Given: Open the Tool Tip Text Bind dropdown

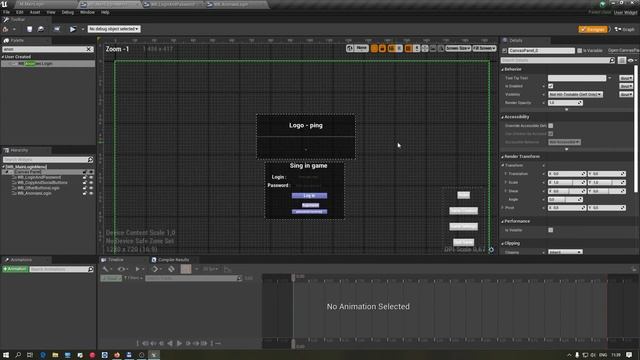Looking at the screenshot, I should [626, 78].
